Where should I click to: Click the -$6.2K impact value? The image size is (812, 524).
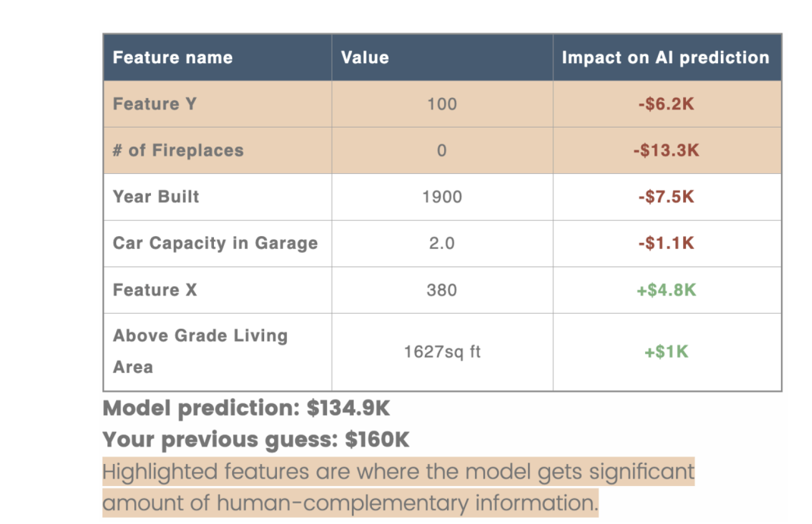click(x=666, y=104)
